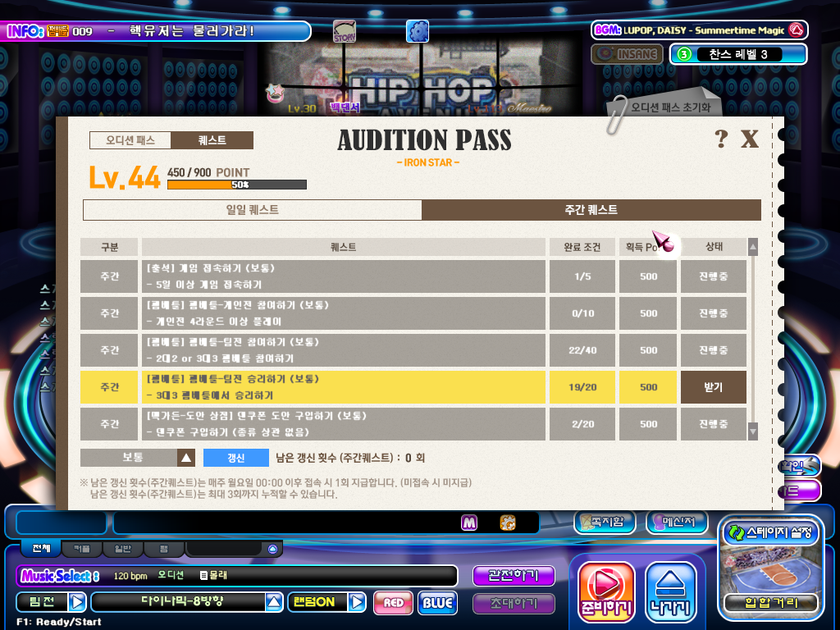Select the BLUE team button
Screen dimensions: 840x630
[438, 603]
